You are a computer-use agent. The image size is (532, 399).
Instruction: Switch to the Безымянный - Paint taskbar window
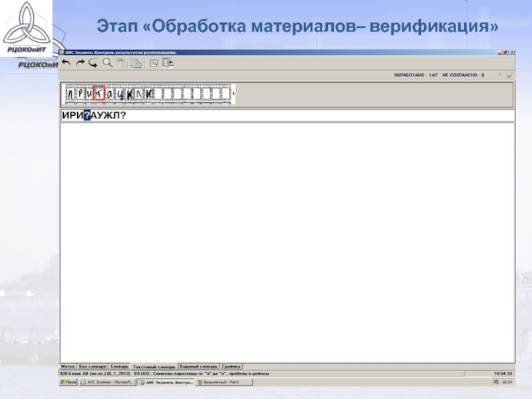[x=224, y=382]
